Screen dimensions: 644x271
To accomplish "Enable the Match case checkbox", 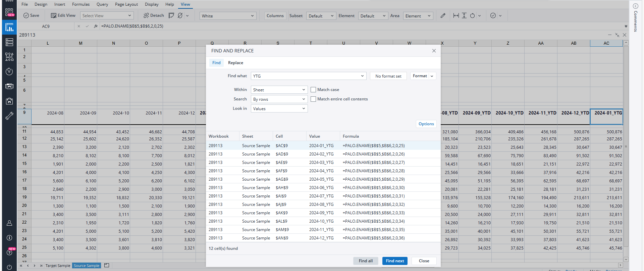I will 313,90.
